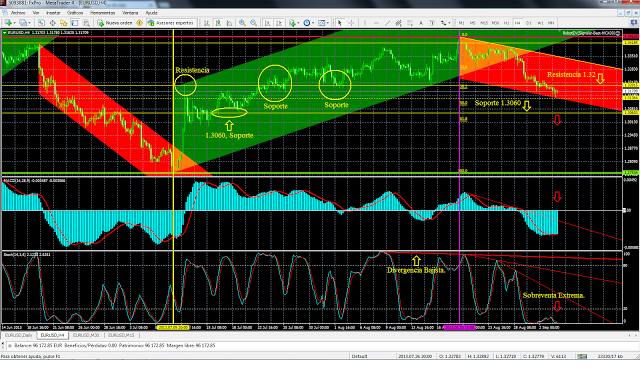Switch to the EURUSD,M15 chart tab
This screenshot has width=640, height=384.
coord(121,335)
